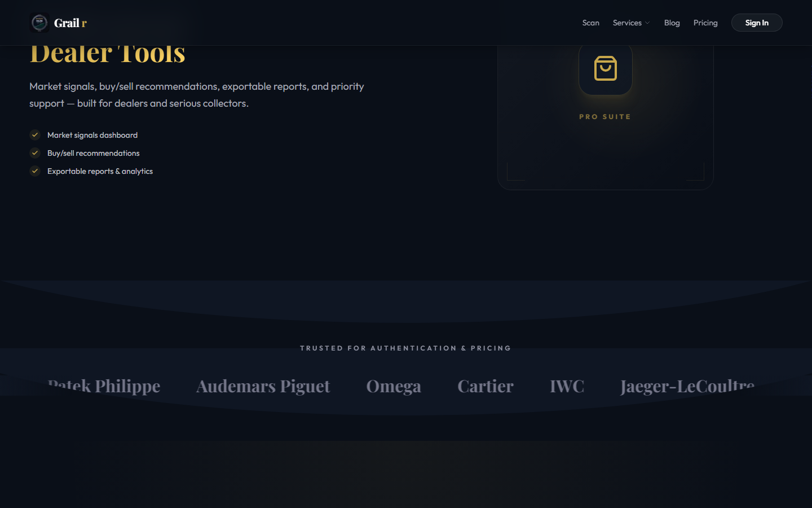
Task: Click the Pro Suite app tile
Action: point(605,113)
